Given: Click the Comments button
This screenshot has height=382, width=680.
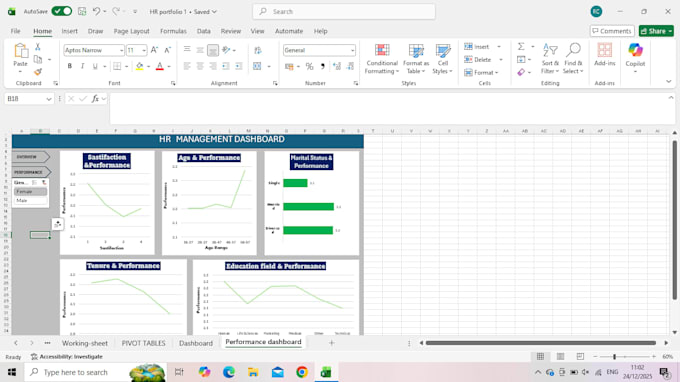Looking at the screenshot, I should pos(612,31).
